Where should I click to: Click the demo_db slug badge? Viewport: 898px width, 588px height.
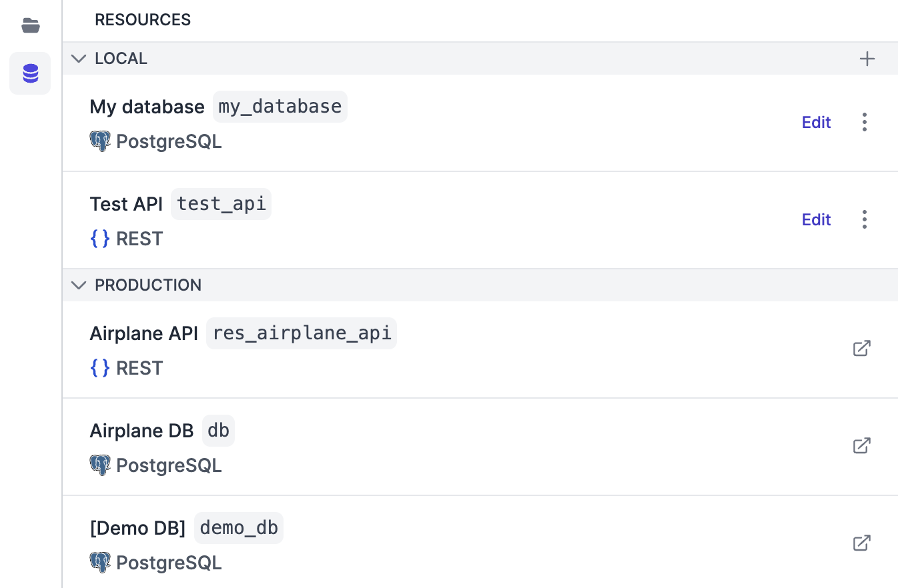click(239, 528)
